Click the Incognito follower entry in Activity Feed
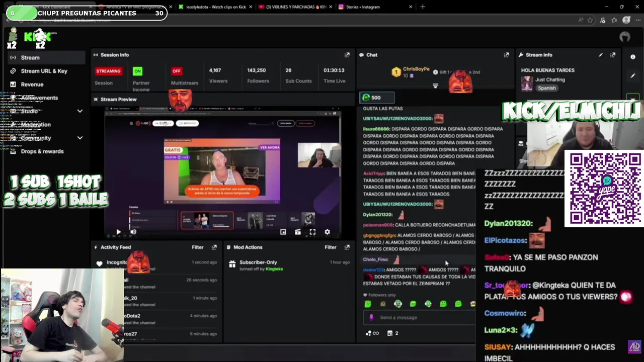644x362 pixels. click(x=156, y=265)
